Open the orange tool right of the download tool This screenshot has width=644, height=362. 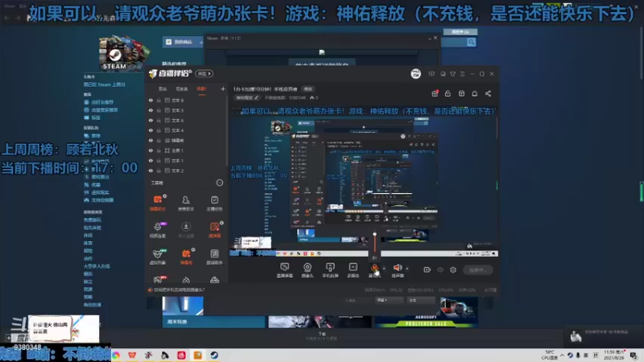click(214, 229)
